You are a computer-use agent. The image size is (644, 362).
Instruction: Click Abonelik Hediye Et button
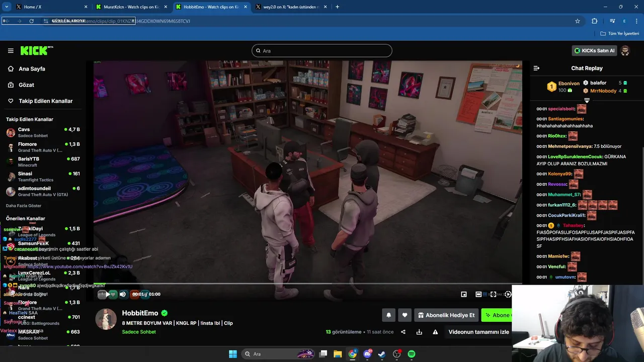click(446, 315)
